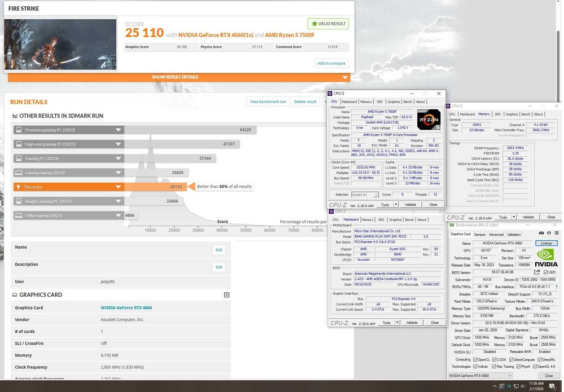Open the Graphics tab in CPU-Z Memory window
The height and width of the screenshot is (392, 564).
click(x=512, y=114)
